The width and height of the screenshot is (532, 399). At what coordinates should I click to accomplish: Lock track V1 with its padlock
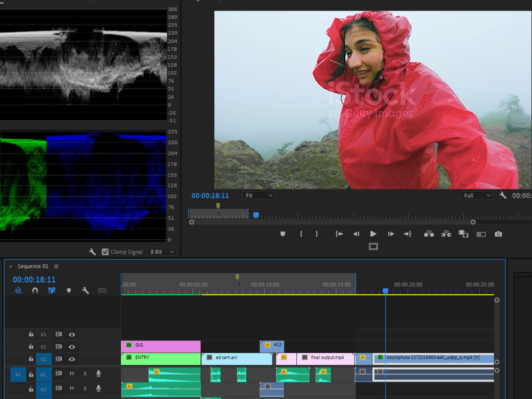(x=31, y=359)
